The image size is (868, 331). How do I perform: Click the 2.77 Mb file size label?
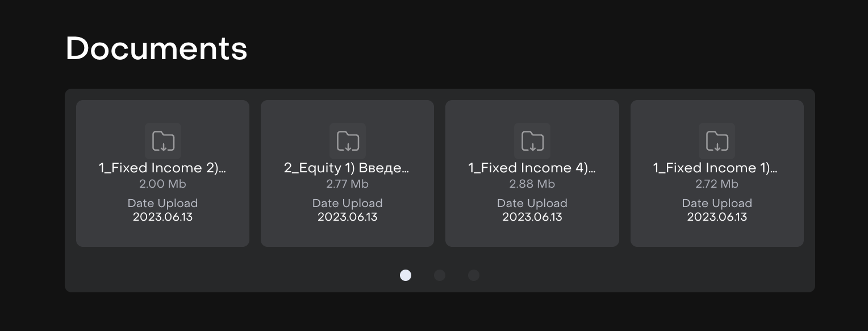[348, 184]
